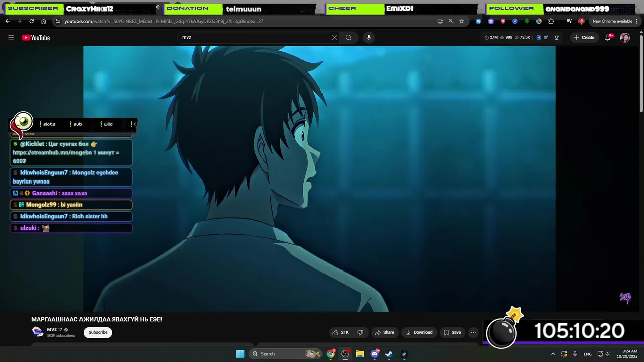Image resolution: width=644 pixels, height=362 pixels.
Task: Open Discord from the taskbar
Action: [374, 354]
